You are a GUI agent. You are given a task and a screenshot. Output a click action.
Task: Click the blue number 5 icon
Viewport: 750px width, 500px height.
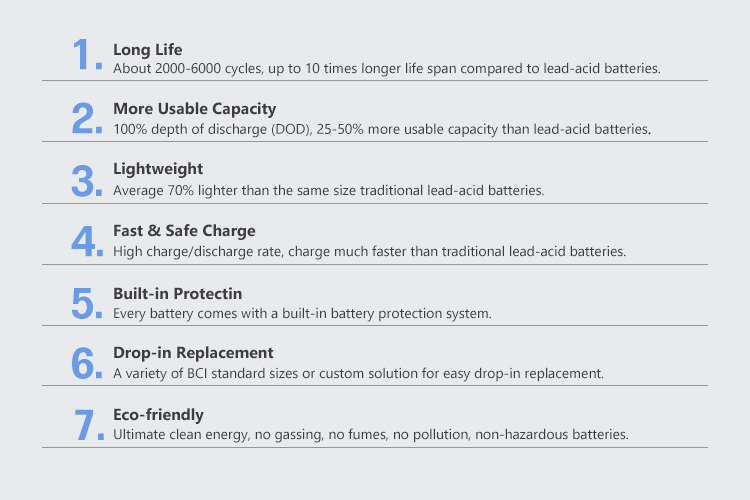[x=87, y=303]
